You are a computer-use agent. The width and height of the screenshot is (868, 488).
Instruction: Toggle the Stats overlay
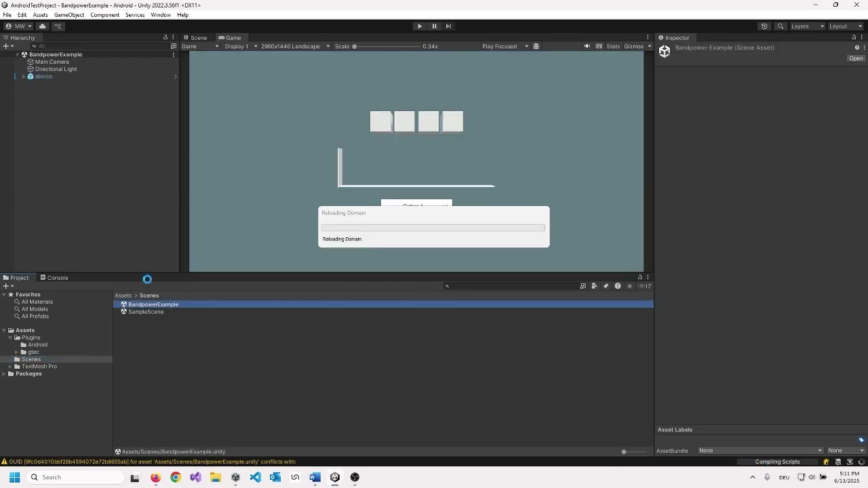pos(613,47)
